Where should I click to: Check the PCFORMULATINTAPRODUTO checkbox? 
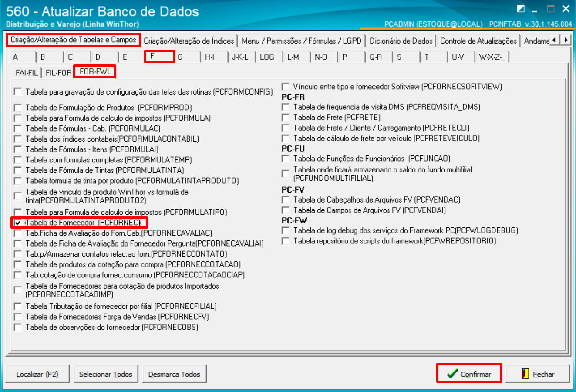point(18,181)
